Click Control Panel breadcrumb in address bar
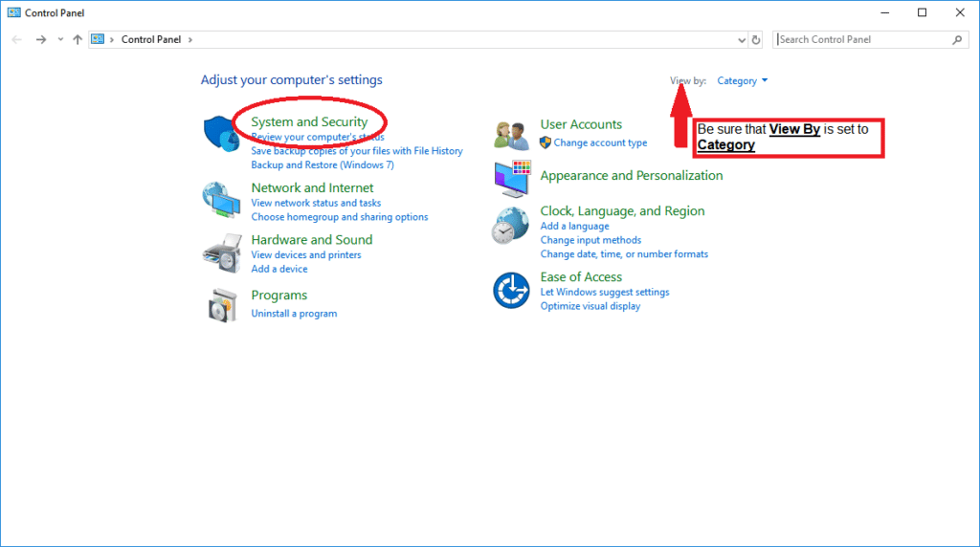980x547 pixels. [152, 40]
